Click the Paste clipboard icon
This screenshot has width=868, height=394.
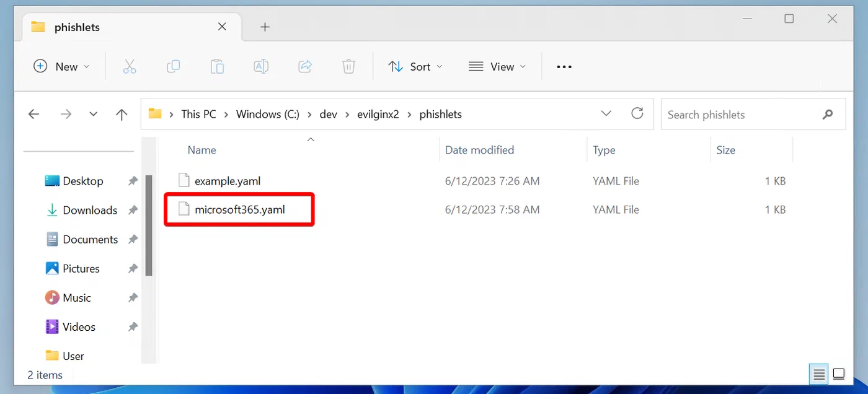(217, 66)
